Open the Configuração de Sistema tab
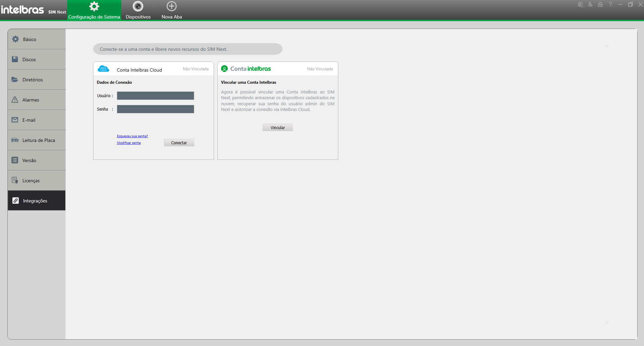644x346 pixels. pyautogui.click(x=94, y=10)
